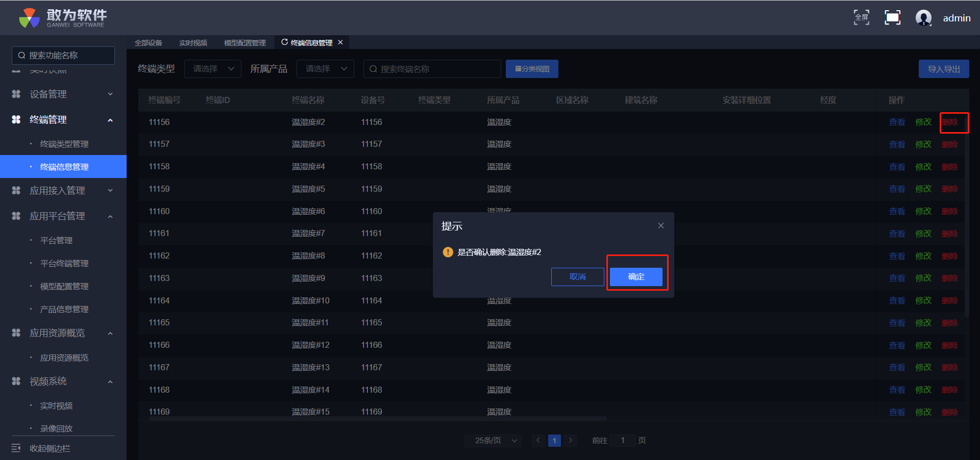Close the 提示 dialog with X
This screenshot has width=980, height=460.
click(661, 225)
